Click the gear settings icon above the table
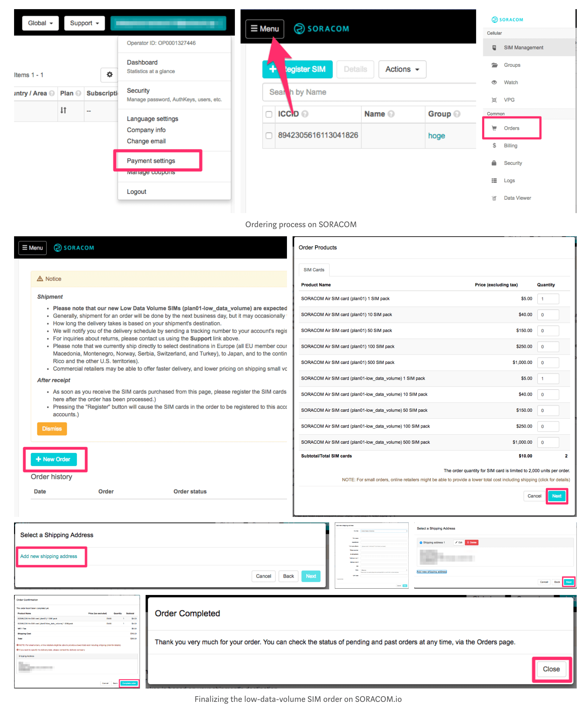 coord(109,75)
